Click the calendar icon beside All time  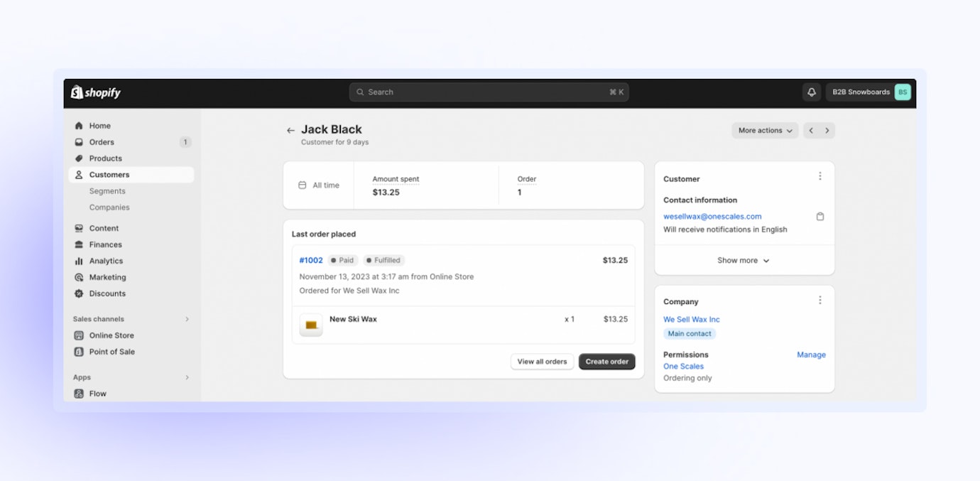click(302, 185)
